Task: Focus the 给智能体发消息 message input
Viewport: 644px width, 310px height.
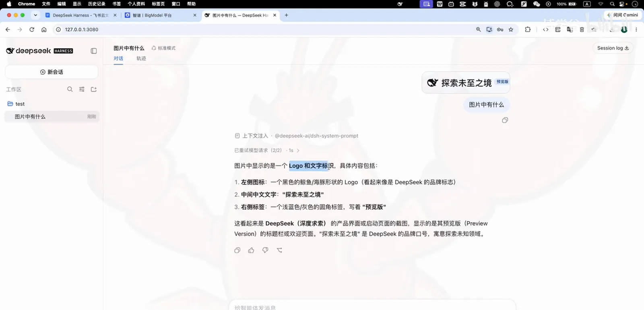Action: coord(372,307)
